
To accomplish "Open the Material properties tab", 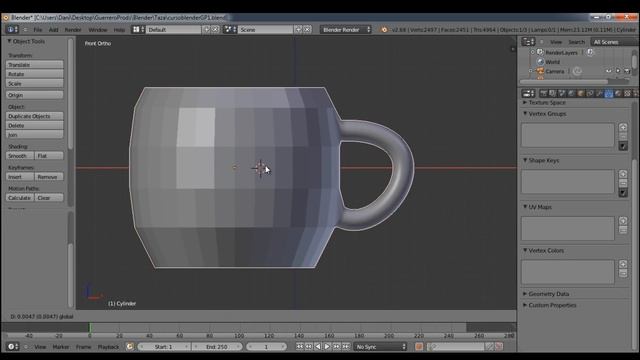I will coord(618,93).
